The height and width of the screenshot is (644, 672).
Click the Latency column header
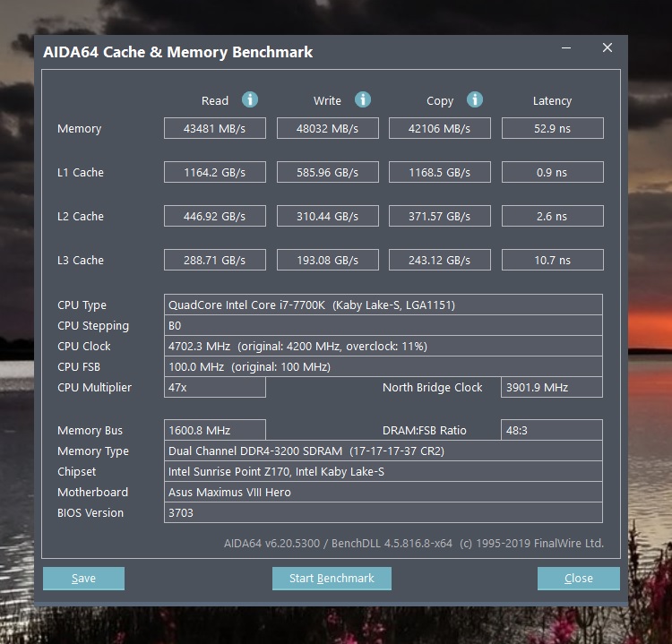coord(552,101)
